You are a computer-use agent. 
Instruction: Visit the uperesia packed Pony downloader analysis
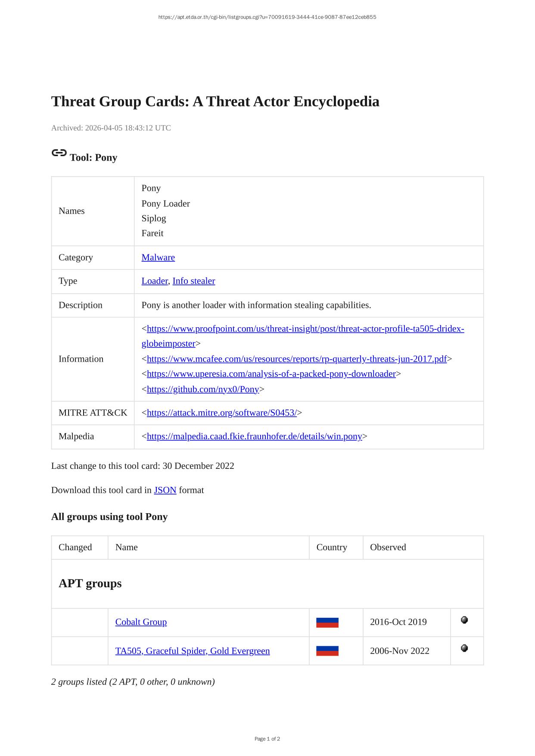point(271,374)
